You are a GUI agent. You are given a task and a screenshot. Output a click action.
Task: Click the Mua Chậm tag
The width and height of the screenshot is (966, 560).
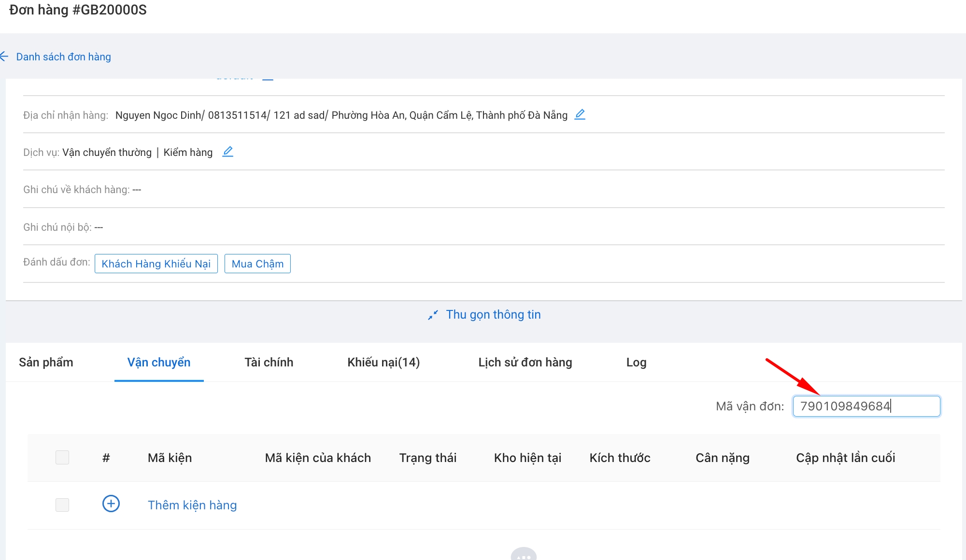click(x=257, y=264)
